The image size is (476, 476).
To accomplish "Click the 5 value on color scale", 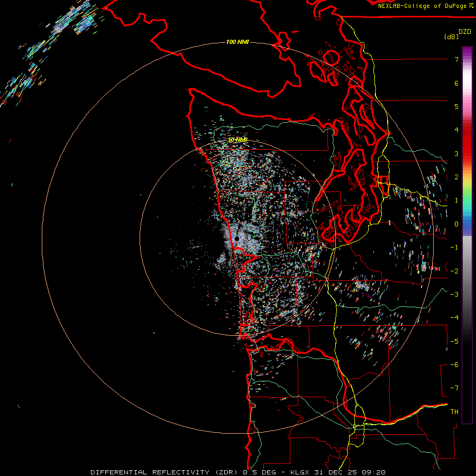I will pyautogui.click(x=456, y=106).
